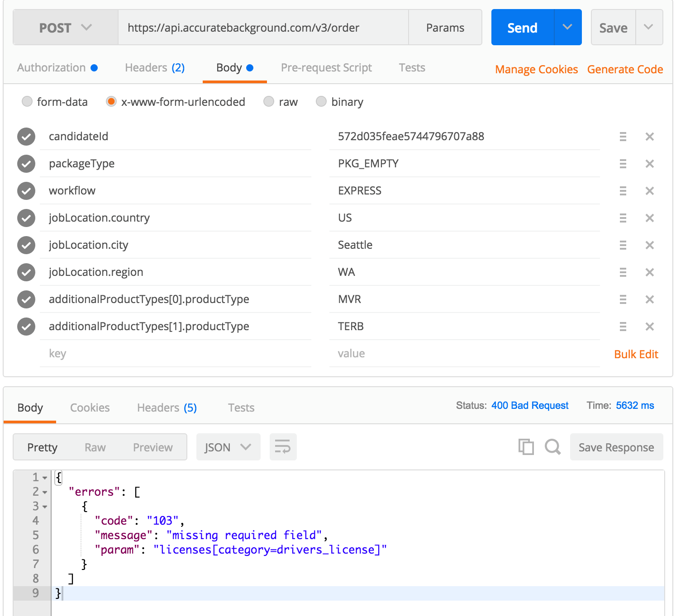Delete the additionalProductTypes[0].productType row

click(x=650, y=299)
